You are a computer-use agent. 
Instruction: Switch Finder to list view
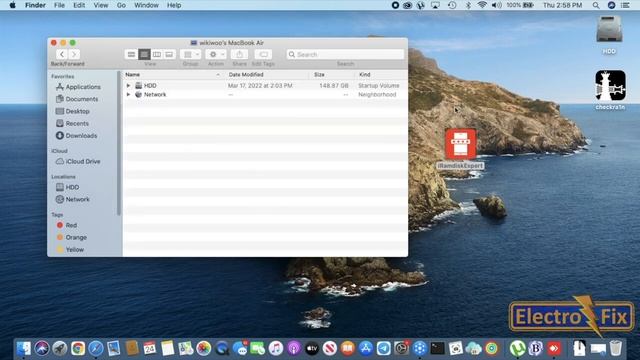144,54
